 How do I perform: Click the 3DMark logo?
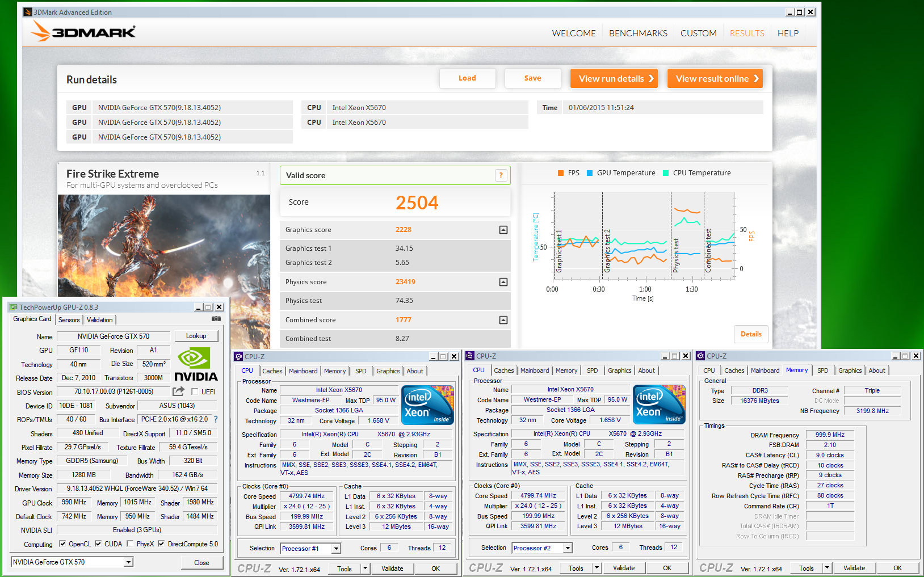coord(83,31)
